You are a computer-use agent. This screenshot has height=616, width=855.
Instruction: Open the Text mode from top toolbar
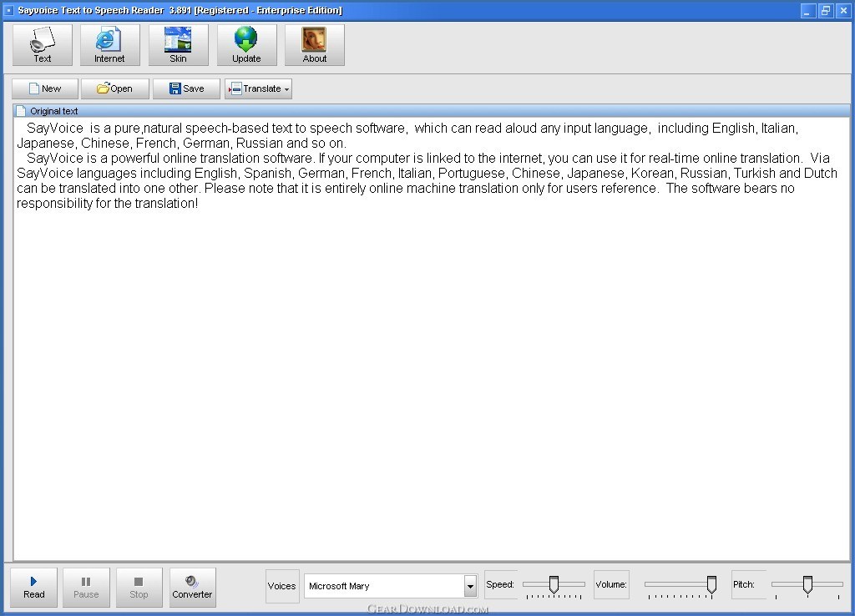point(43,45)
